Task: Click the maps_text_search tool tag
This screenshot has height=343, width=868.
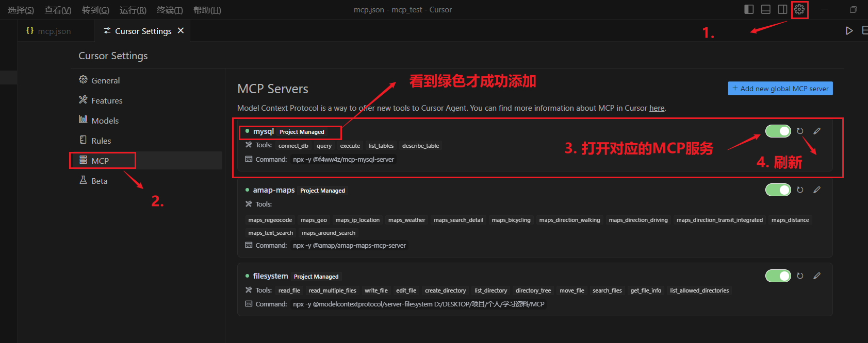Action: point(271,233)
